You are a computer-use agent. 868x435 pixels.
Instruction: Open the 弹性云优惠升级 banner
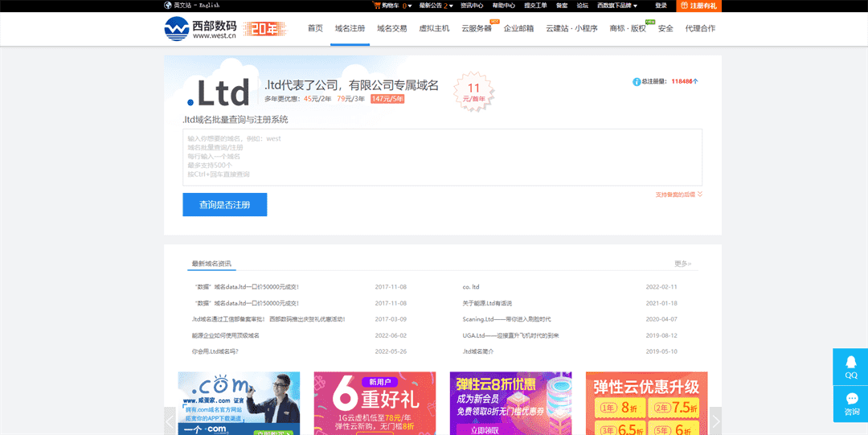(x=646, y=404)
